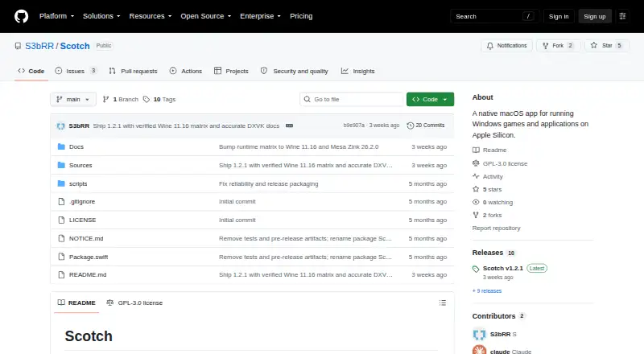Viewport: 644px width, 354px height.
Task: Expand the Solutions menu
Action: tap(101, 16)
